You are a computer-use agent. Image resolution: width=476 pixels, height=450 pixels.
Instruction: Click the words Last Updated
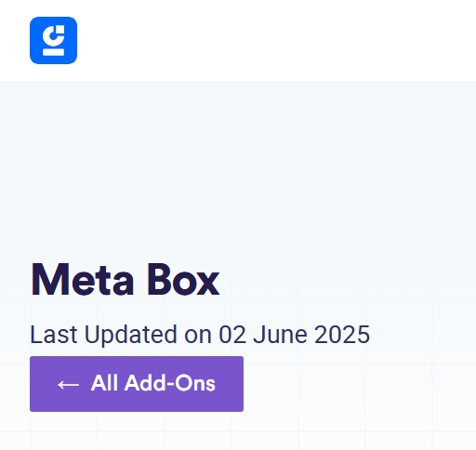pos(104,335)
